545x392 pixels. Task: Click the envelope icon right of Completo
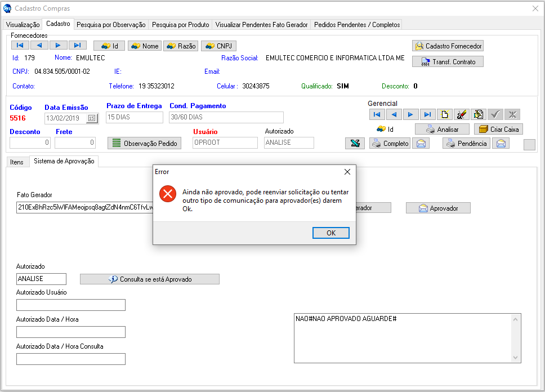421,144
